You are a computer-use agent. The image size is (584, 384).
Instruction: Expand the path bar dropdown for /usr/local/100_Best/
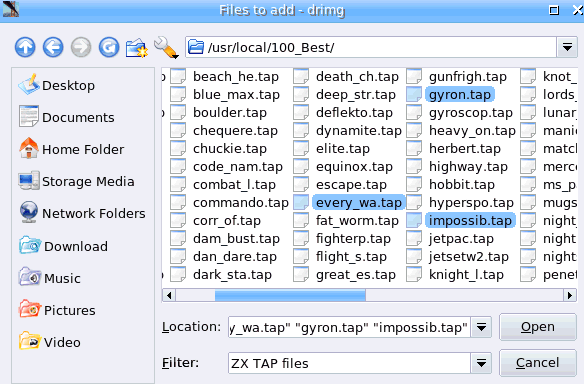(x=567, y=47)
